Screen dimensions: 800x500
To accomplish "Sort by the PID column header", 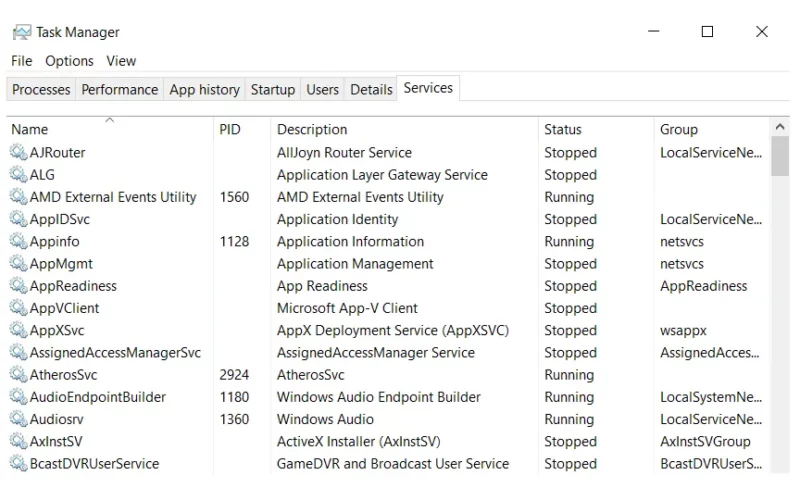I will tap(242, 129).
